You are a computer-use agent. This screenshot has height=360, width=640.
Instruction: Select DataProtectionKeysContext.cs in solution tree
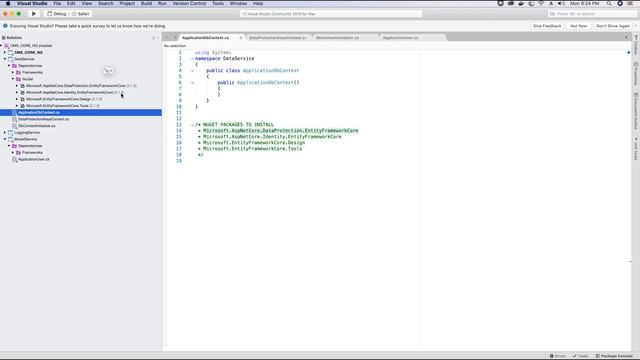pyautogui.click(x=43, y=119)
